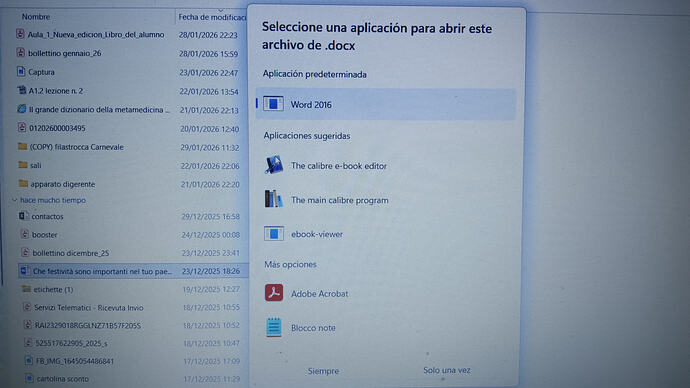Select the 'ebook-viewer' label
This screenshot has height=388, width=690.
coord(317,234)
